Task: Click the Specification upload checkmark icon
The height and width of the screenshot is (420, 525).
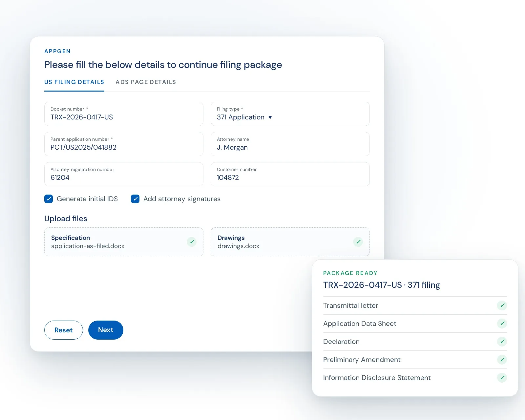Action: [192, 242]
